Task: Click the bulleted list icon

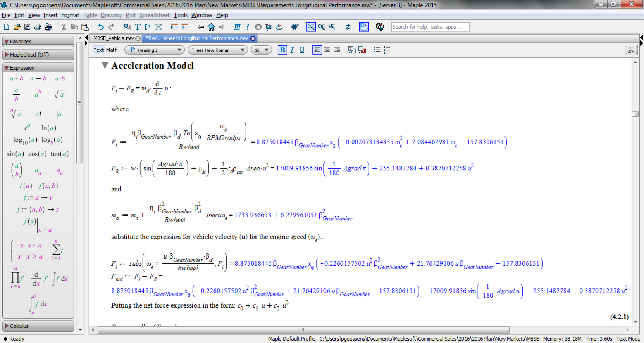Action: [x=377, y=50]
